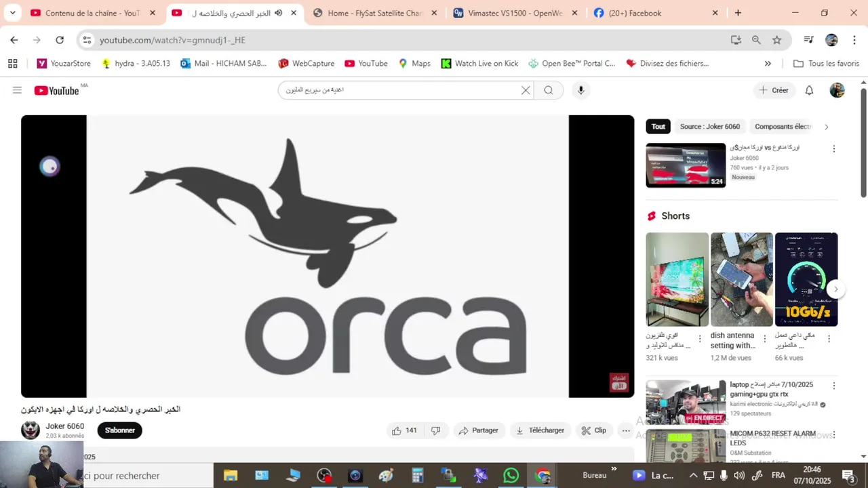Switch to FlySat Satellite Chart tab

tap(375, 13)
